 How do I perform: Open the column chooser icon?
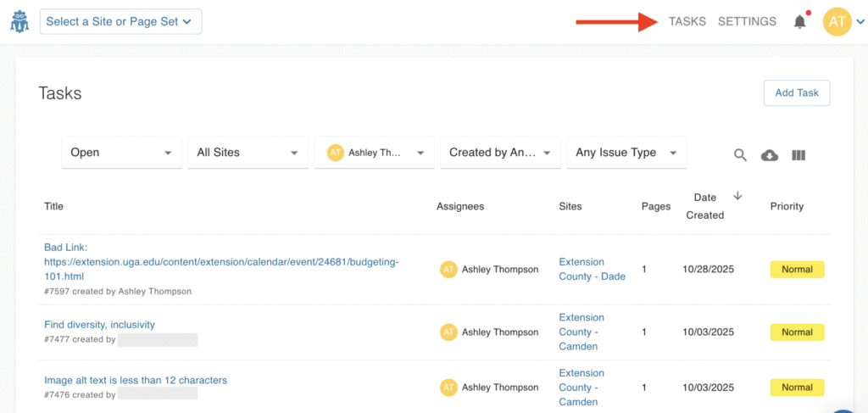pos(798,154)
